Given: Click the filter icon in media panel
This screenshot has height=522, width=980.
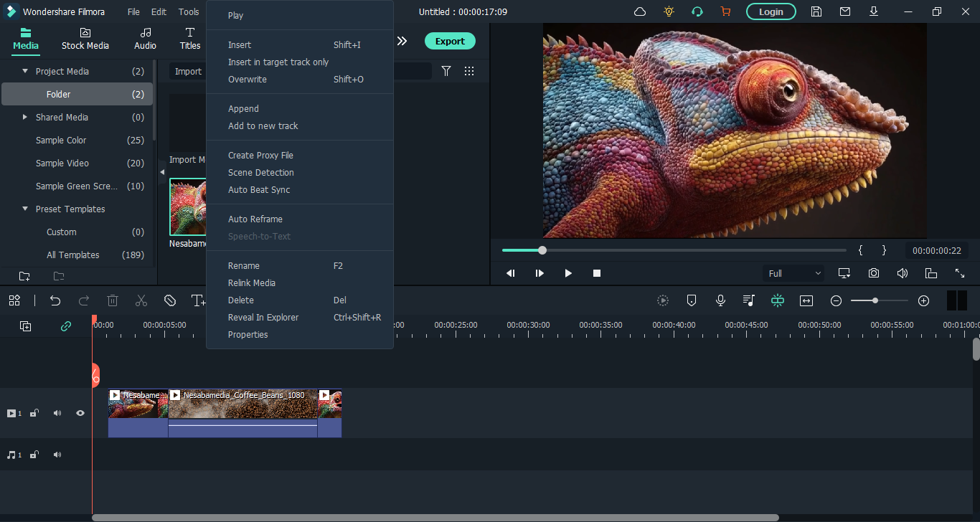Looking at the screenshot, I should coord(446,71).
